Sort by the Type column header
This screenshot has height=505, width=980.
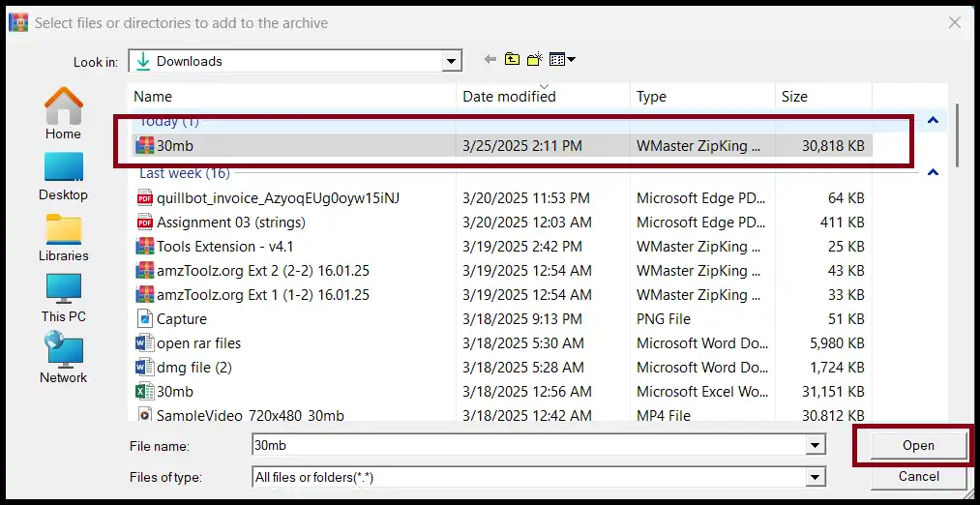tap(702, 96)
